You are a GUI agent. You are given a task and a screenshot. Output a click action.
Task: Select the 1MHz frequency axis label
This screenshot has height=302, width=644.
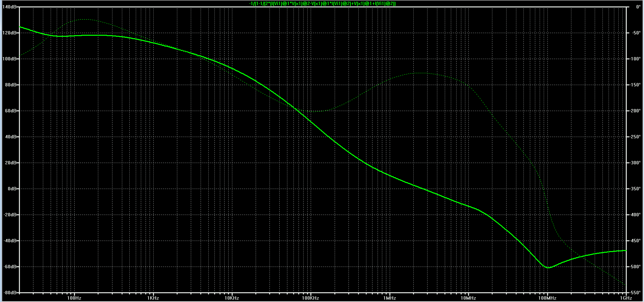pos(390,298)
